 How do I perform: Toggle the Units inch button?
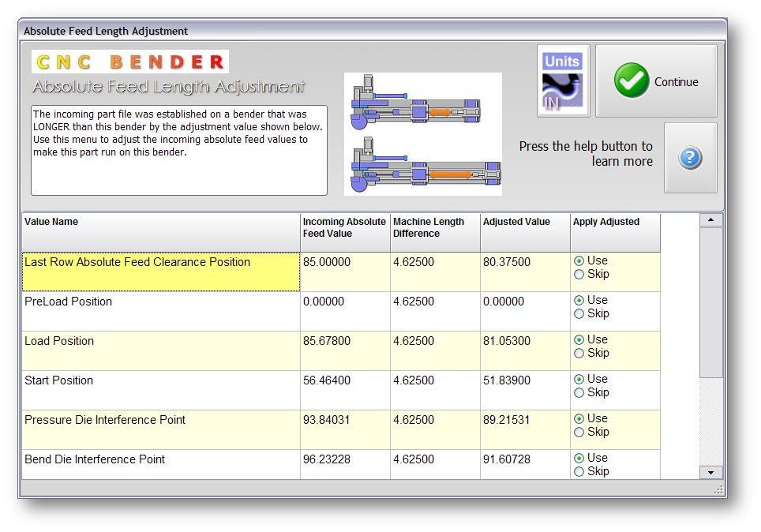tap(563, 81)
